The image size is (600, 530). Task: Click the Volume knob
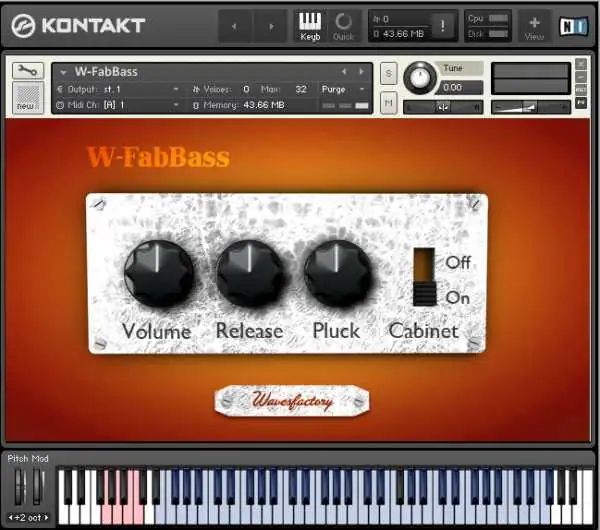pos(158,273)
